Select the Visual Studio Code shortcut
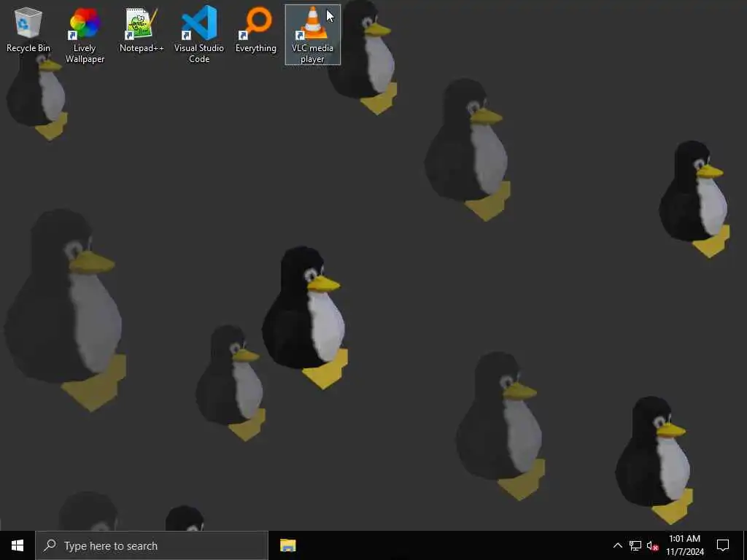This screenshot has width=747, height=560. [x=199, y=35]
